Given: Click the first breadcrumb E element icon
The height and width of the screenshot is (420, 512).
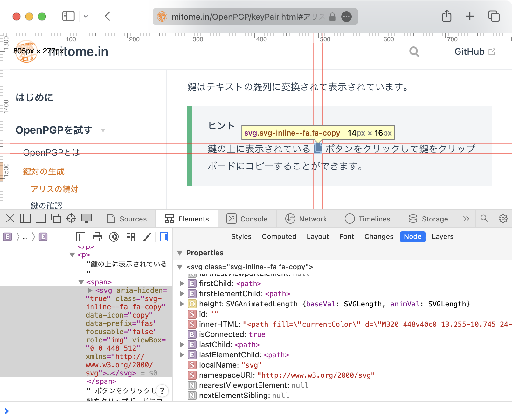Looking at the screenshot, I should [x=8, y=237].
